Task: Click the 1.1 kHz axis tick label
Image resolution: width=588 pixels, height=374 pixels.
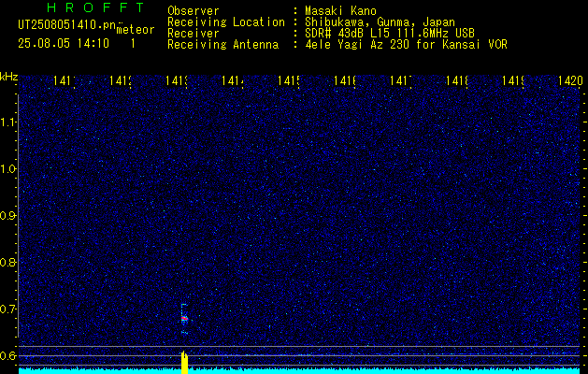Action: click(x=7, y=122)
